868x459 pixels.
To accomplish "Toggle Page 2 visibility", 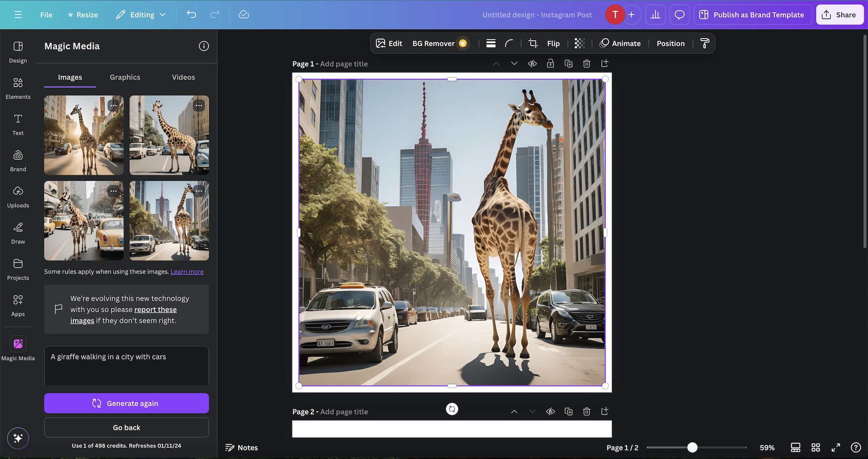I will (550, 411).
